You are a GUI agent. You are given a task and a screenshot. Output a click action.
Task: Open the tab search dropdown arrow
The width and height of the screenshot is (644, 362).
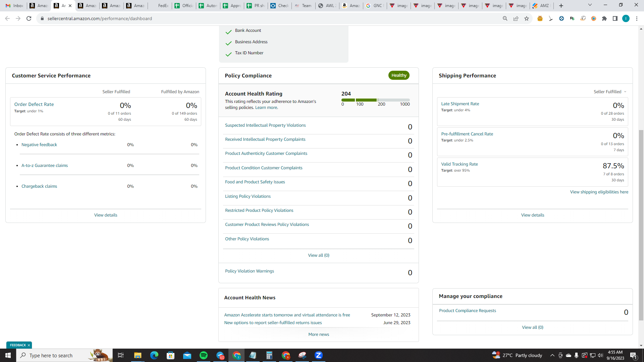click(x=590, y=5)
